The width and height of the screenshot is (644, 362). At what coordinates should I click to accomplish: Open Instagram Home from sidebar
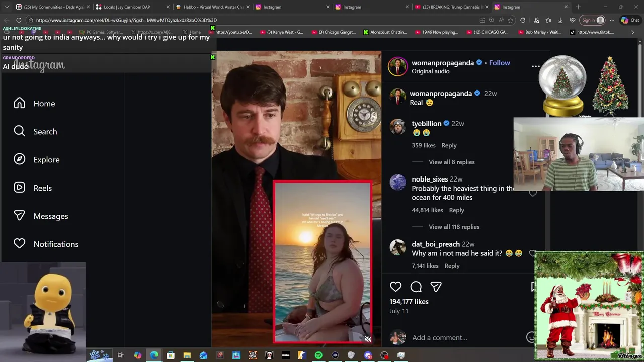(x=34, y=104)
